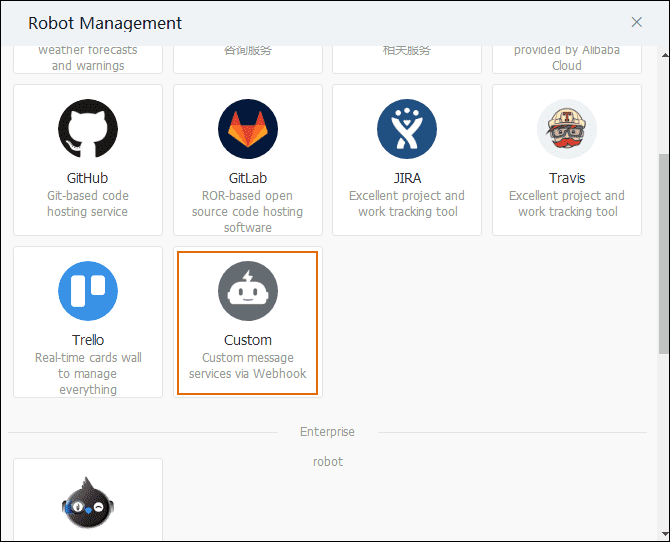Choose the JIRA robot icon
The image size is (670, 542).
pyautogui.click(x=407, y=129)
